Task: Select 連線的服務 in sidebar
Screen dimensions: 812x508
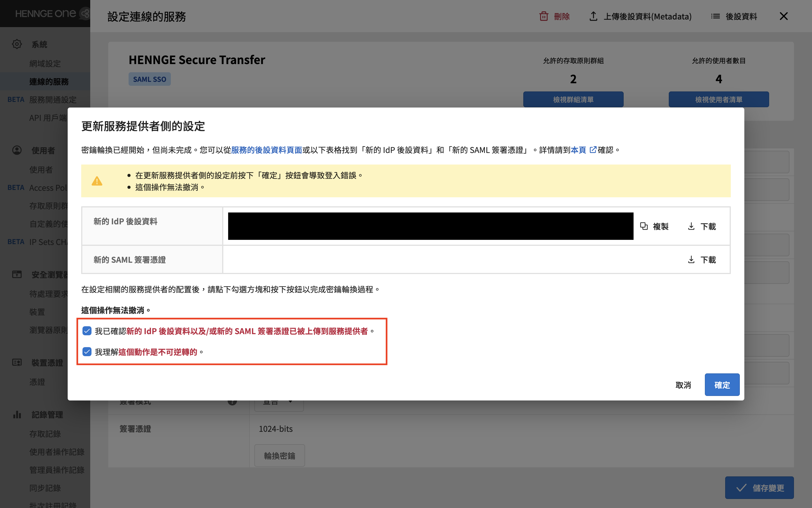Action: coord(49,82)
